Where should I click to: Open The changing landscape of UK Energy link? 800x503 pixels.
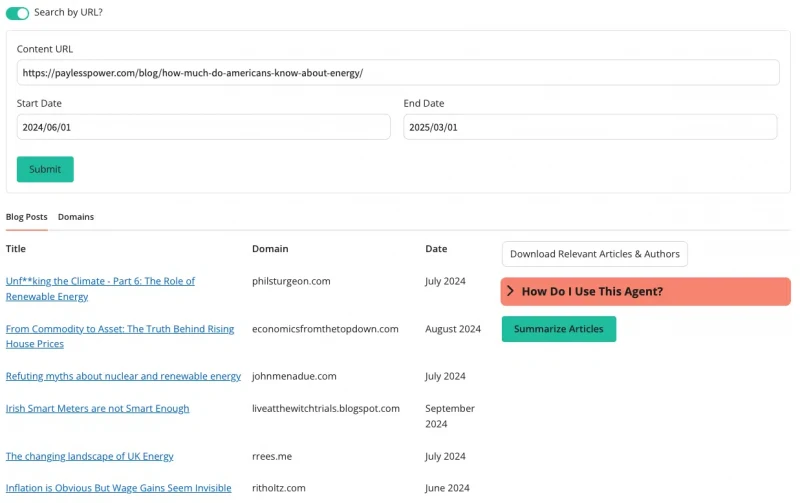click(x=89, y=457)
